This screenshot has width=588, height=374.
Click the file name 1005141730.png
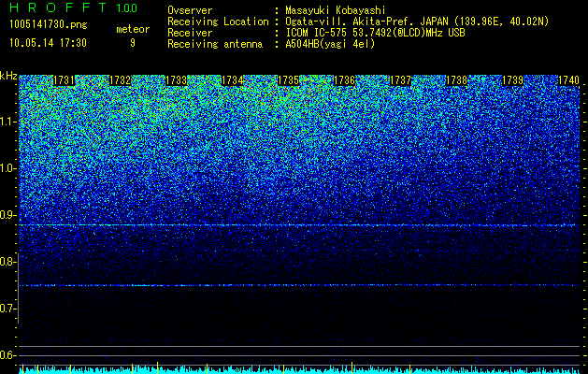click(49, 25)
